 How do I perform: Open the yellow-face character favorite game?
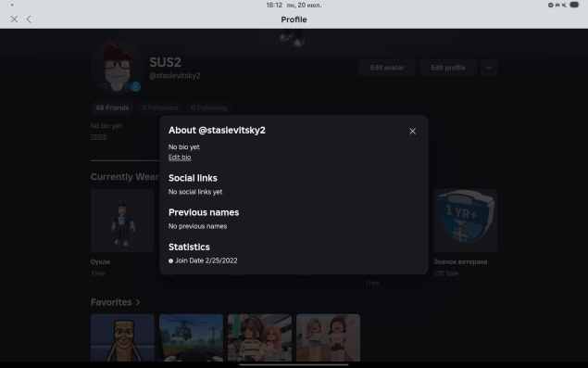click(122, 338)
